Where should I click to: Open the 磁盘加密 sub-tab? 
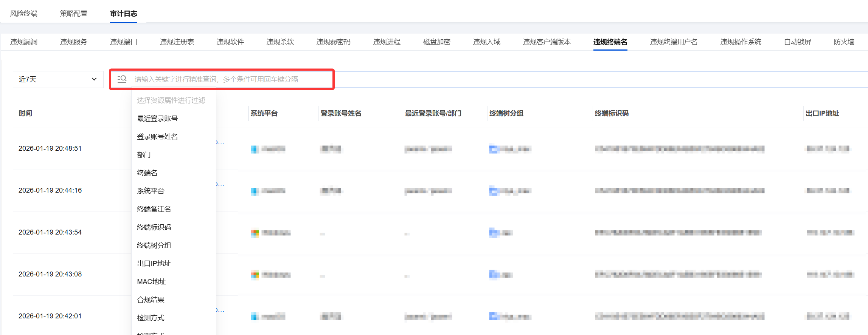tap(436, 42)
